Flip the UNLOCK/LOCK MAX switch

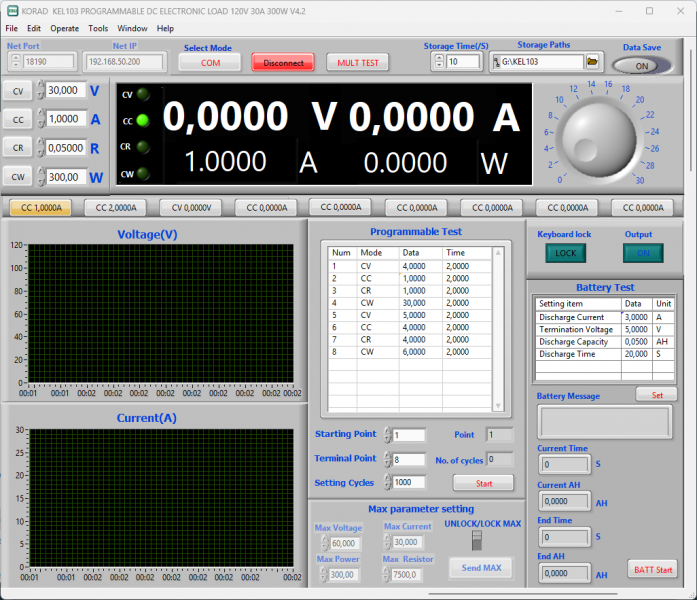(477, 540)
